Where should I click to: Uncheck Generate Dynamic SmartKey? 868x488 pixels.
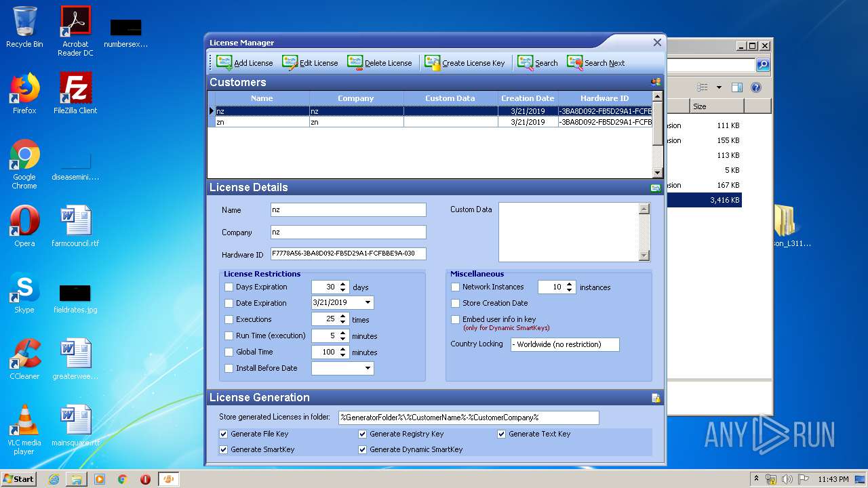(x=362, y=450)
